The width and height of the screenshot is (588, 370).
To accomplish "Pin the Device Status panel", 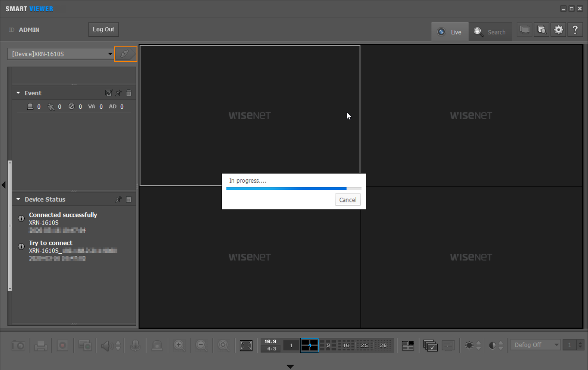I will (119, 199).
